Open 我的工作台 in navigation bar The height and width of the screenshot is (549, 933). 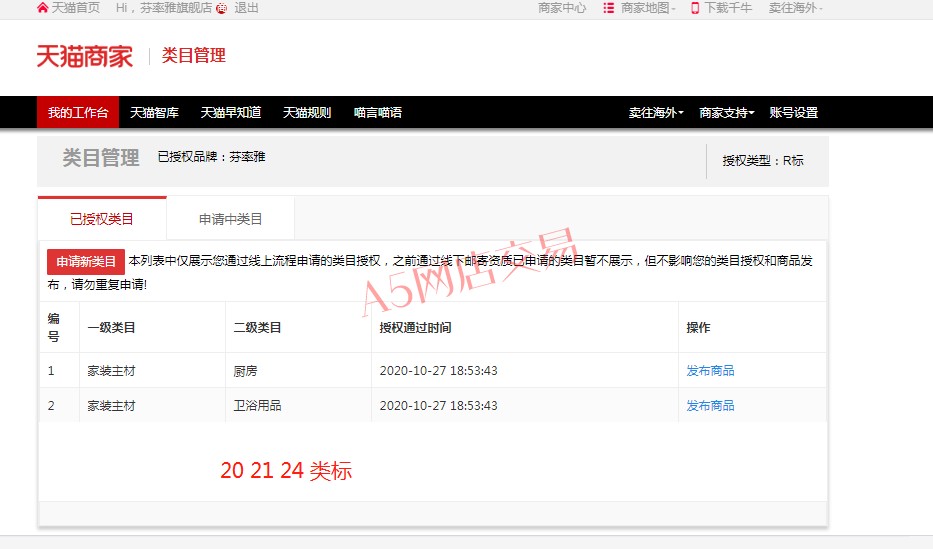(x=78, y=113)
